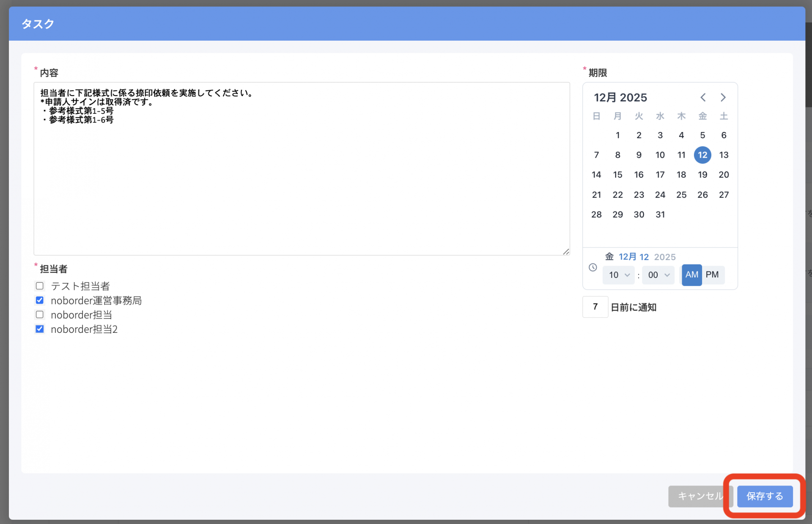
Task: Edit the notification days field showing 7
Action: tap(595, 307)
